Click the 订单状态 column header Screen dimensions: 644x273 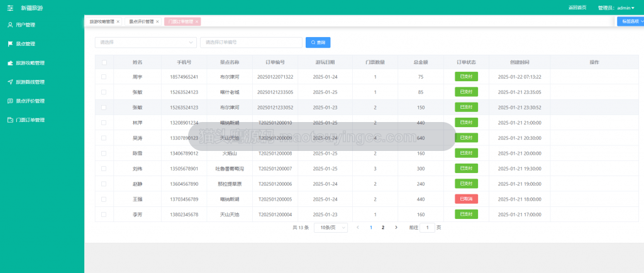[x=466, y=62]
